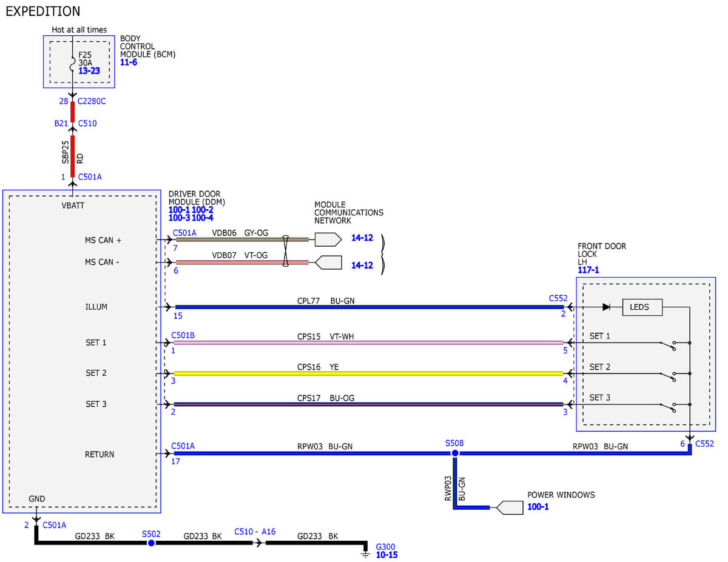Open the 14-12 link beside the GY-OG wire
728x562 pixels.
(x=362, y=238)
